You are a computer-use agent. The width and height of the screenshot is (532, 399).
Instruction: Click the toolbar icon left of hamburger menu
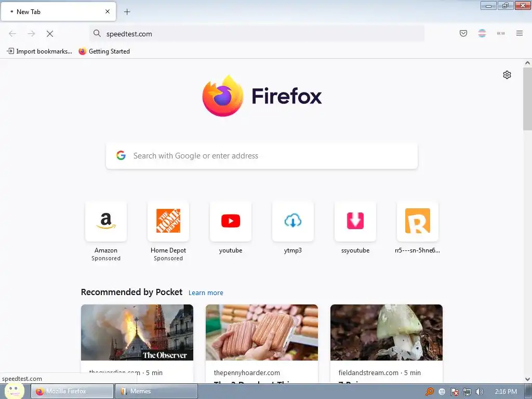point(501,33)
